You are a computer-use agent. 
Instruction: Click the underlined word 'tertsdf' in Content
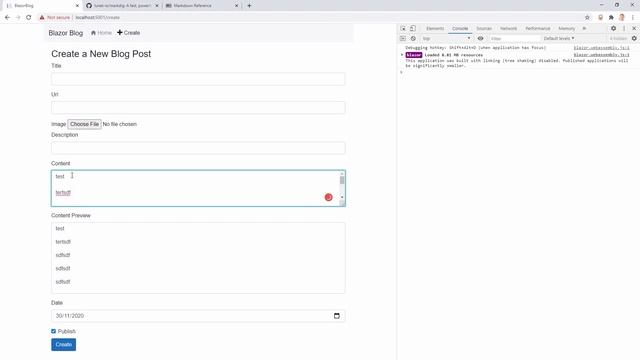pos(63,193)
